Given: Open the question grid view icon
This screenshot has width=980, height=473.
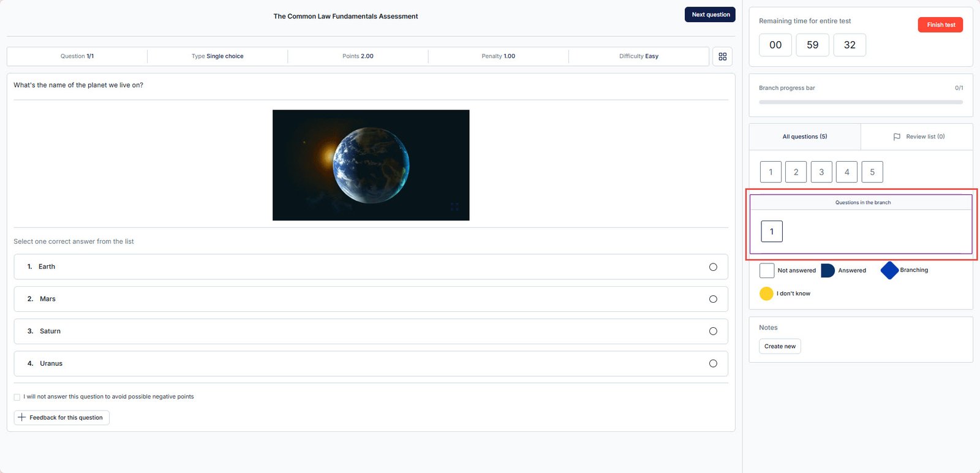Looking at the screenshot, I should [x=722, y=56].
